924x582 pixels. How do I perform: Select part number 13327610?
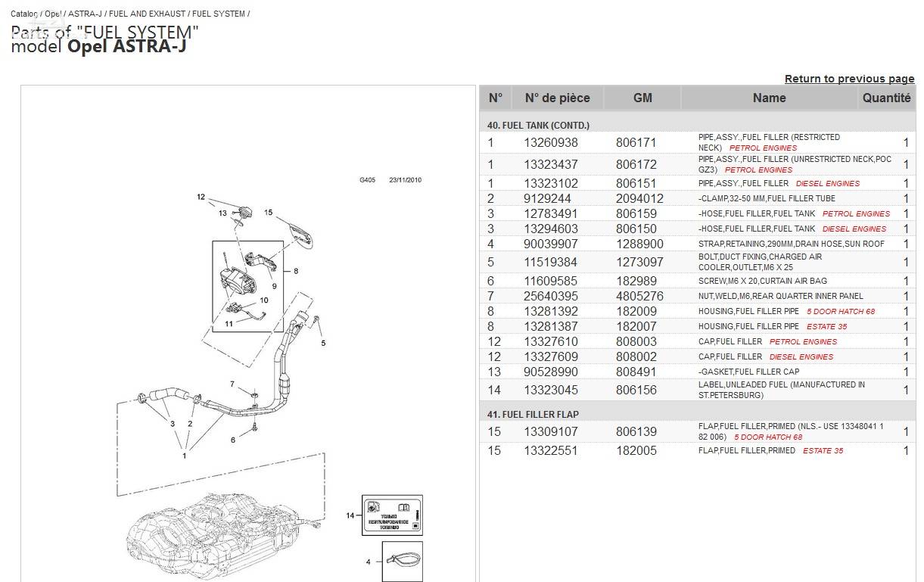pos(550,341)
